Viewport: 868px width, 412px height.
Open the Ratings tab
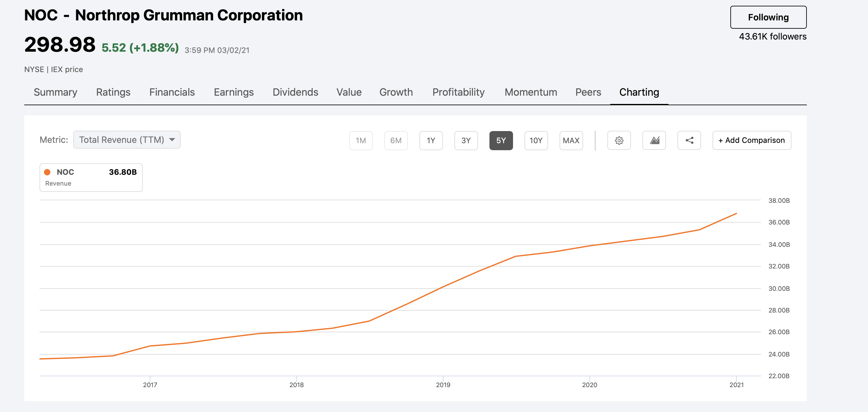pyautogui.click(x=113, y=92)
